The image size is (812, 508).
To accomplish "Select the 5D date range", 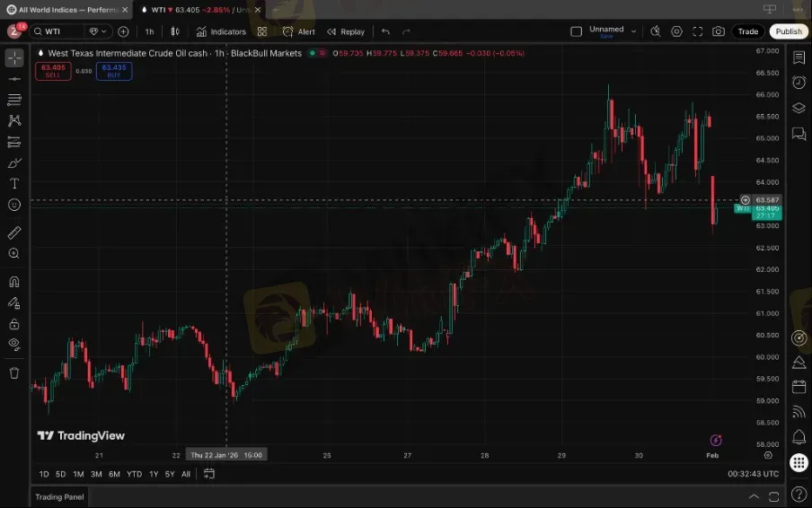I will (x=60, y=474).
